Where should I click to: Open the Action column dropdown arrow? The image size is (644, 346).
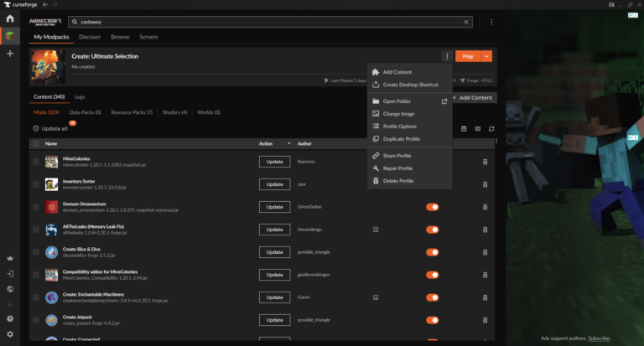point(290,144)
